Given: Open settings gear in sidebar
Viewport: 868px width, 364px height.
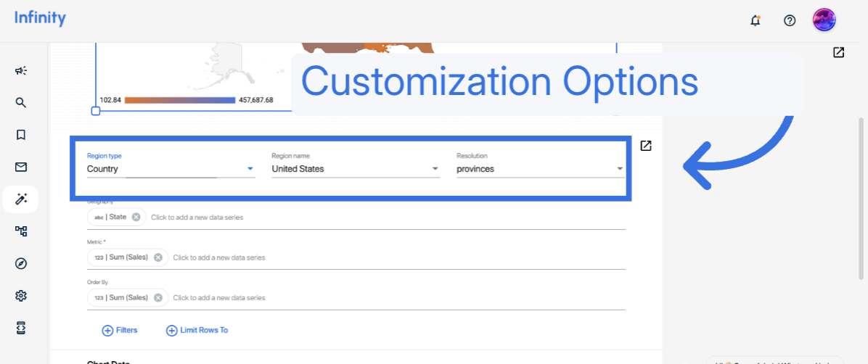Looking at the screenshot, I should pos(21,296).
